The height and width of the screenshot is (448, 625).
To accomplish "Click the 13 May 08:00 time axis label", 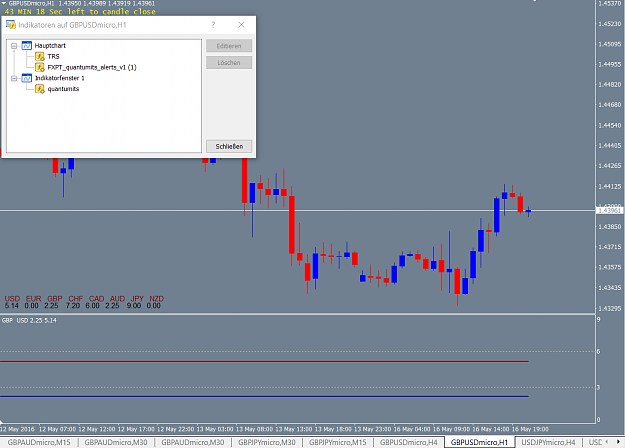I will pyautogui.click(x=254, y=429).
